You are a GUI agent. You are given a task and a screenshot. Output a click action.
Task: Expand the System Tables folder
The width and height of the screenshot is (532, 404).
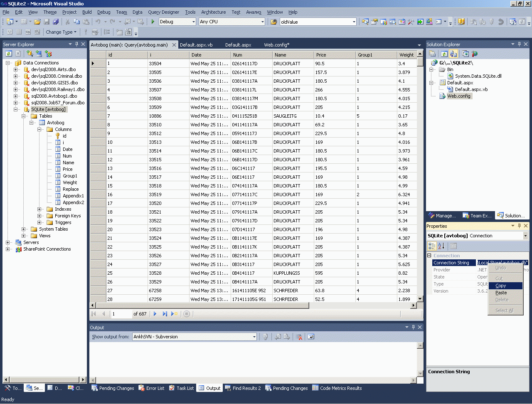click(x=24, y=229)
